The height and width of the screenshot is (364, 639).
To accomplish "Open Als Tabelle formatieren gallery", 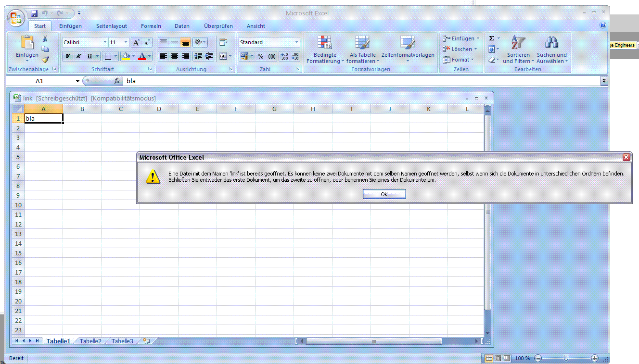I will point(363,50).
